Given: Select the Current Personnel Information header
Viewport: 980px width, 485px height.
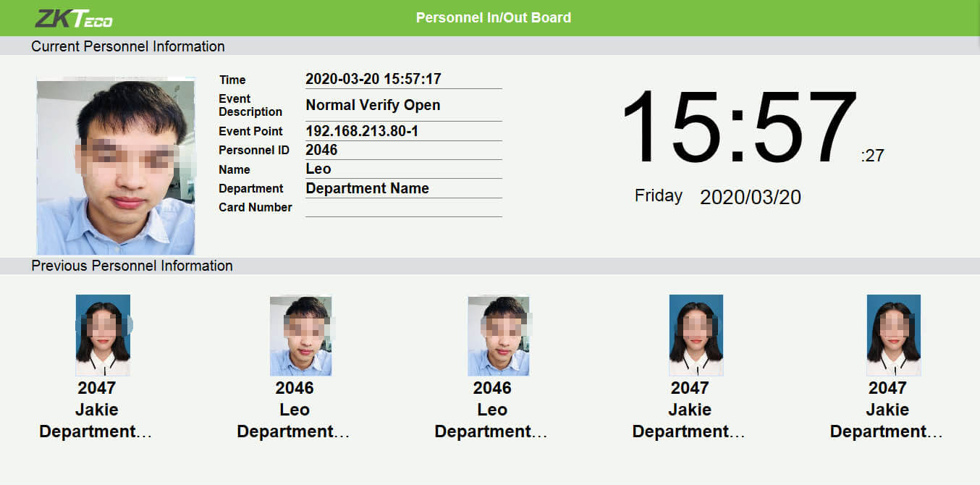Looking at the screenshot, I should pyautogui.click(x=128, y=46).
